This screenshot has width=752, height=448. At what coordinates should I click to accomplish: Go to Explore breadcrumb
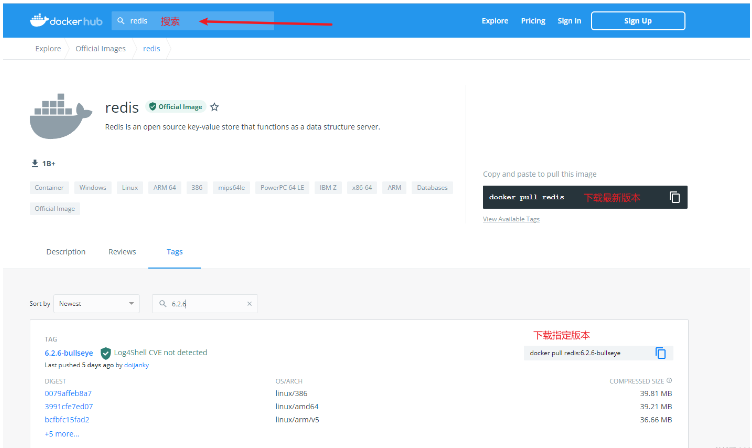pyautogui.click(x=48, y=48)
